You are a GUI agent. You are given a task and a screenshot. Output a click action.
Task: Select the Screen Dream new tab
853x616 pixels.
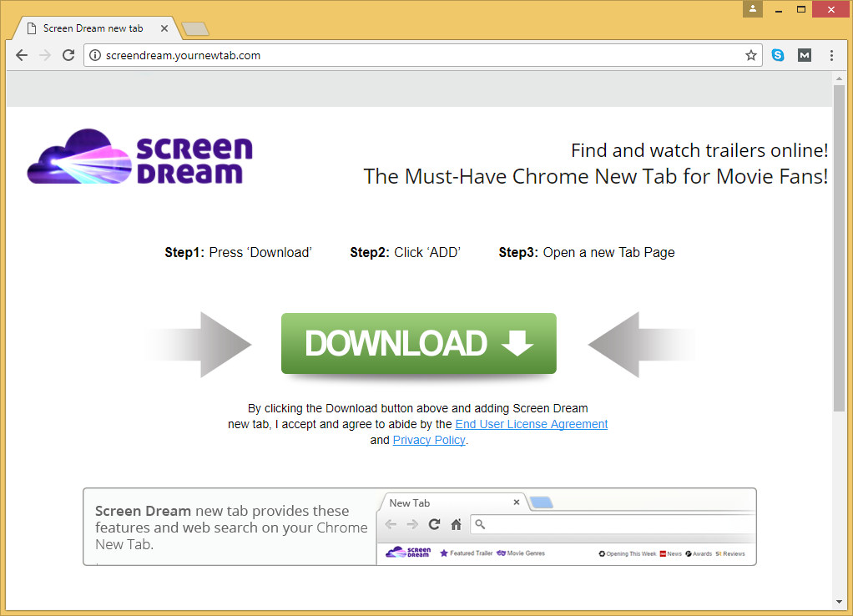pos(93,28)
